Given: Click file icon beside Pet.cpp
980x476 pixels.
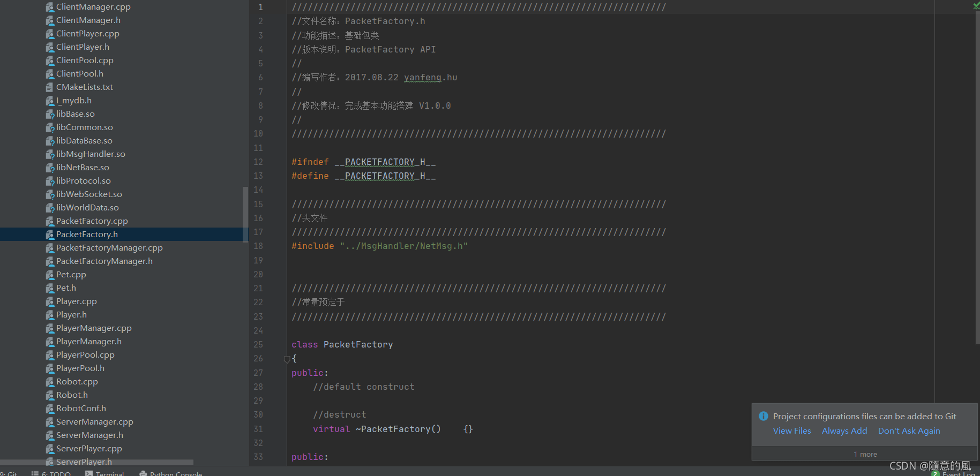Looking at the screenshot, I should pyautogui.click(x=50, y=275).
